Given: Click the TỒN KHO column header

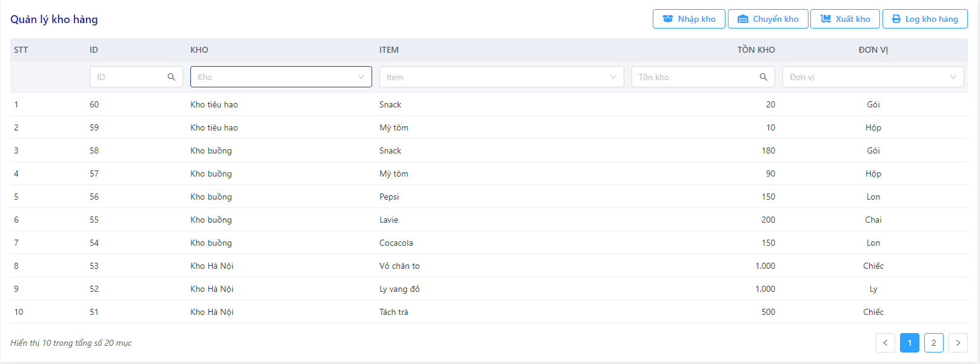Looking at the screenshot, I should point(756,50).
